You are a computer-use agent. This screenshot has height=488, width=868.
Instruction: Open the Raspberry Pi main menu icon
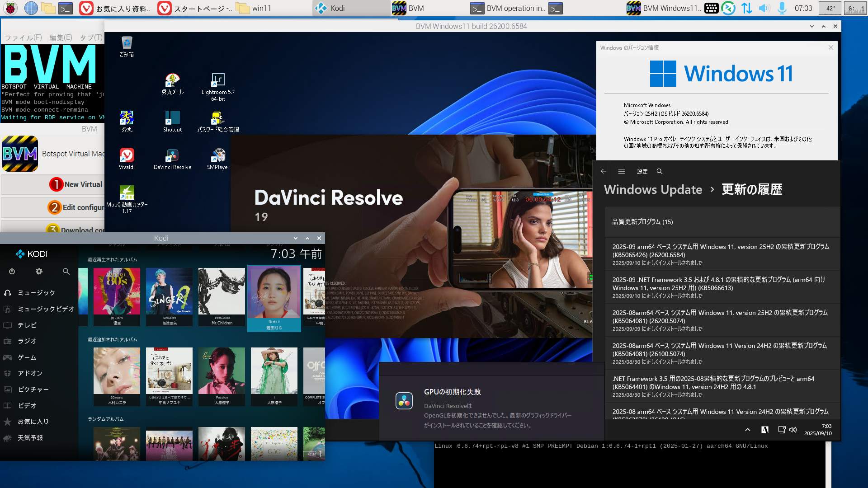[x=10, y=8]
